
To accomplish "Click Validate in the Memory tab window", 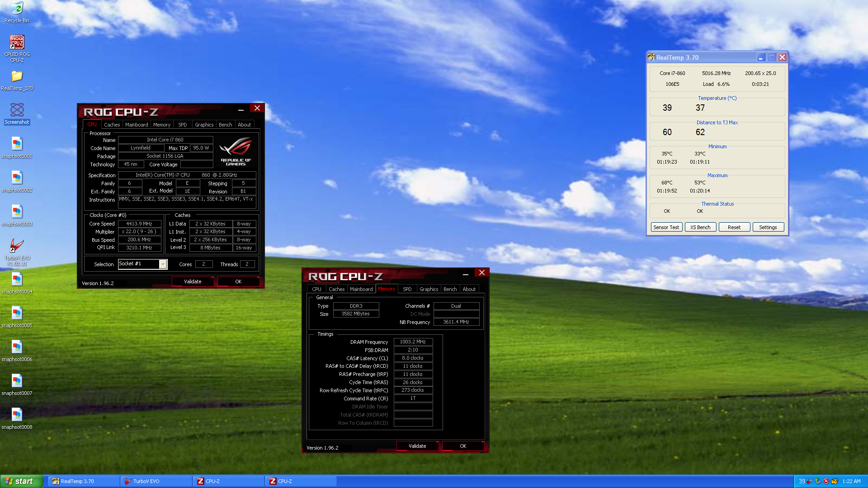I will tap(417, 446).
